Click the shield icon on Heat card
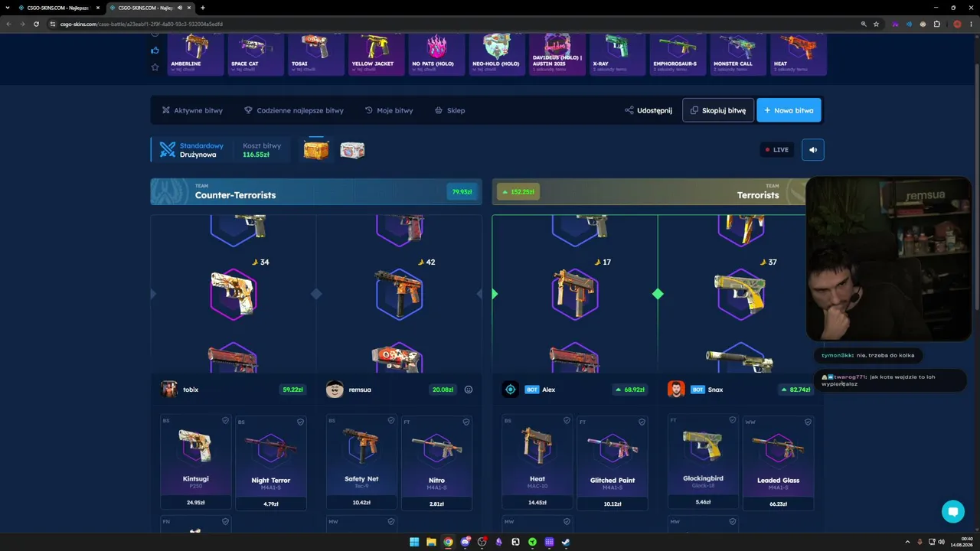This screenshot has width=980, height=551. 567,420
